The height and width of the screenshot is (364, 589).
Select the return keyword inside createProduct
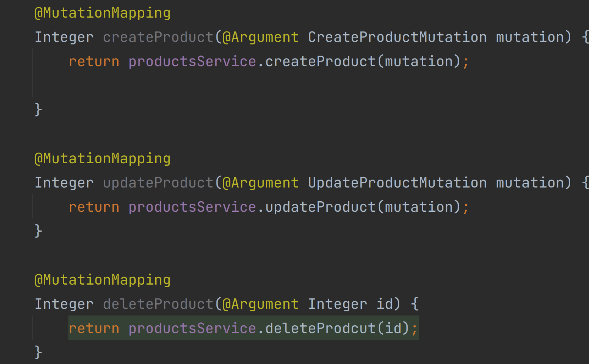tap(93, 61)
